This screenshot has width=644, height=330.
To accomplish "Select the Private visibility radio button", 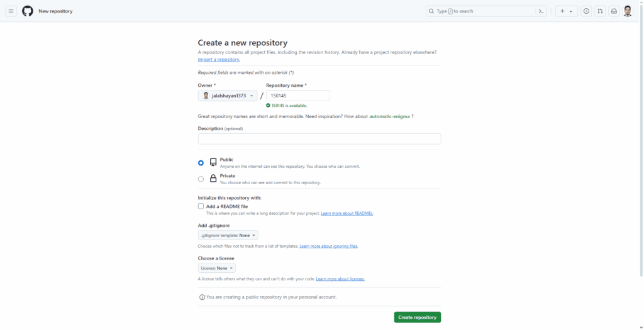I will coord(201,179).
